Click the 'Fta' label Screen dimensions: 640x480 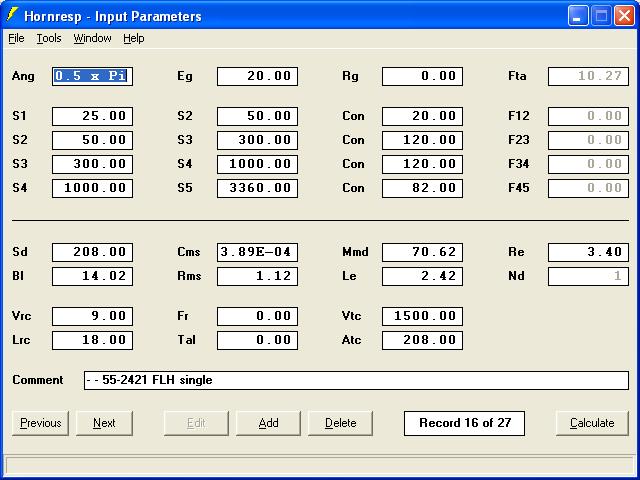517,76
